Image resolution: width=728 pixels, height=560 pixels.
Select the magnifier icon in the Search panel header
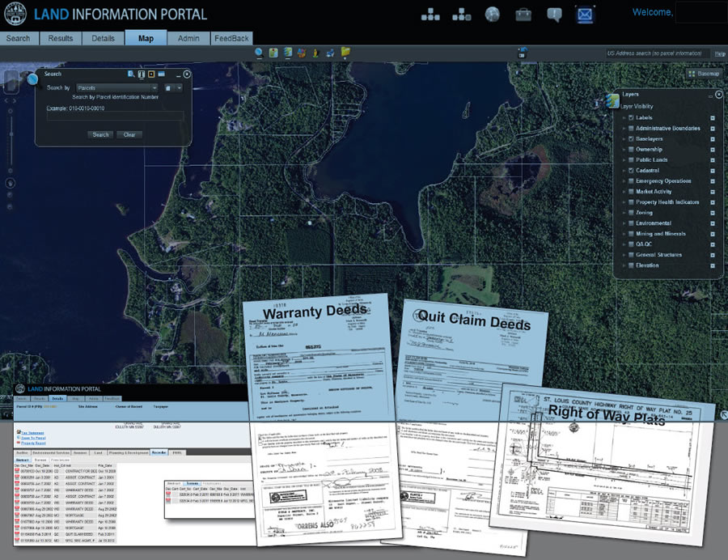point(131,74)
